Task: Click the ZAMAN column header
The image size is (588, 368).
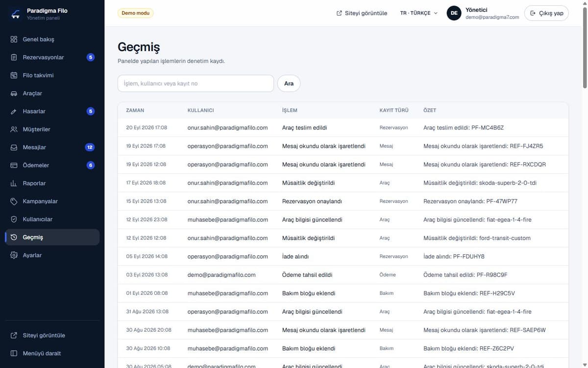Action: tap(135, 110)
